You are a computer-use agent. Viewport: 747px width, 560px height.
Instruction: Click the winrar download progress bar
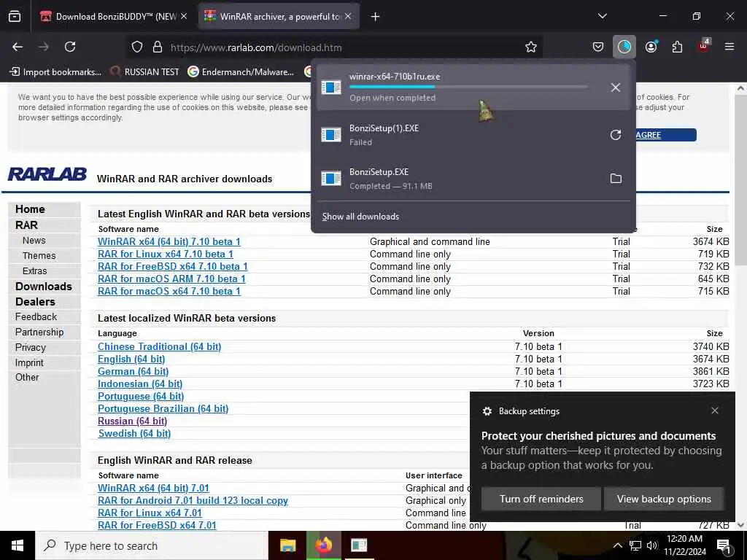point(468,87)
